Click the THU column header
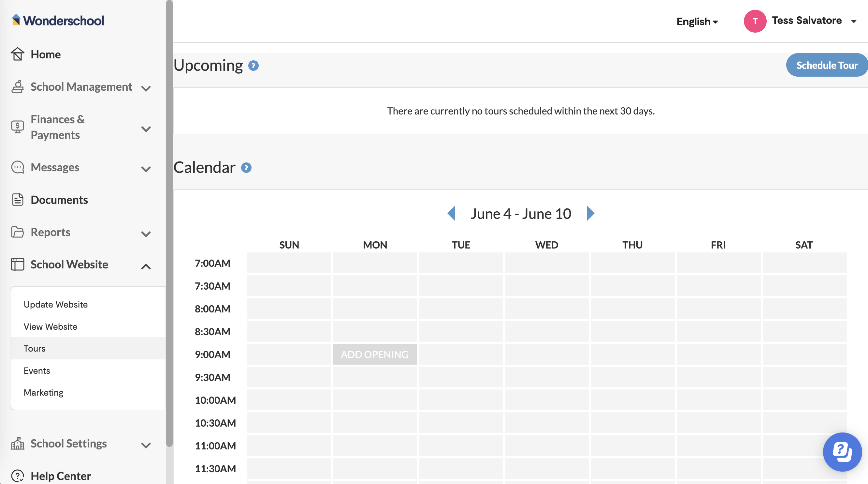The image size is (868, 484). 632,245
